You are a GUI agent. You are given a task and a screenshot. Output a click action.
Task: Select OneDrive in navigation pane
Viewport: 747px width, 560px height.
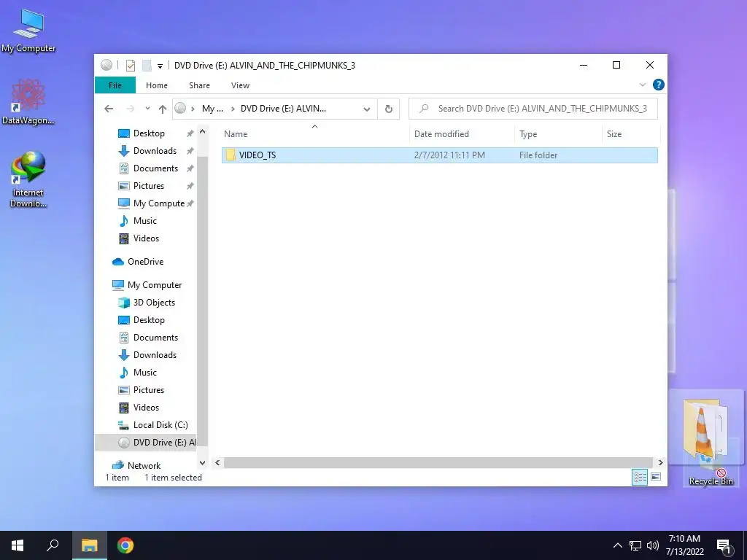tap(145, 262)
